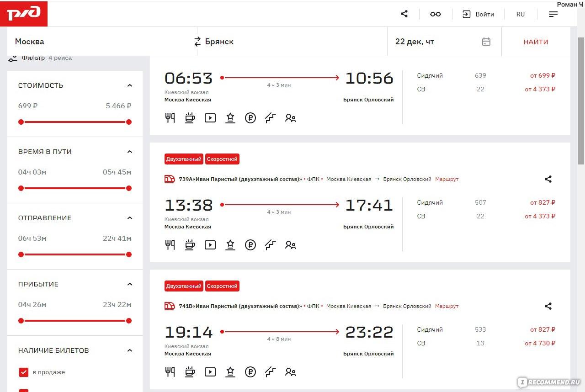
Task: Open Маршрут link for train 739A
Action: click(447, 179)
